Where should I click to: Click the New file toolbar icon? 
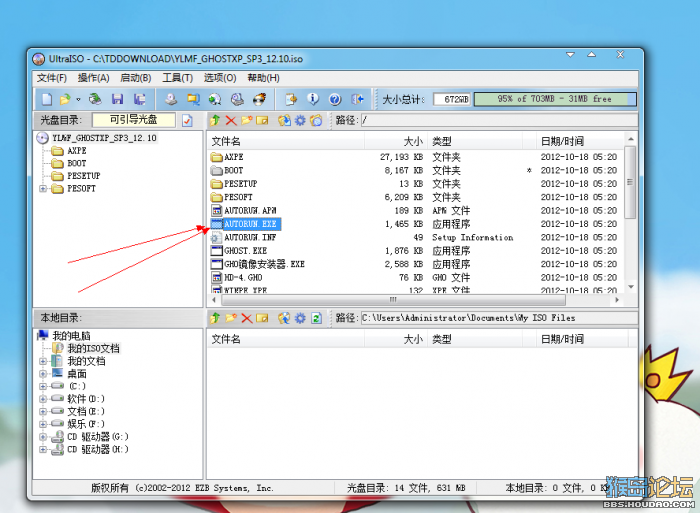[47, 99]
